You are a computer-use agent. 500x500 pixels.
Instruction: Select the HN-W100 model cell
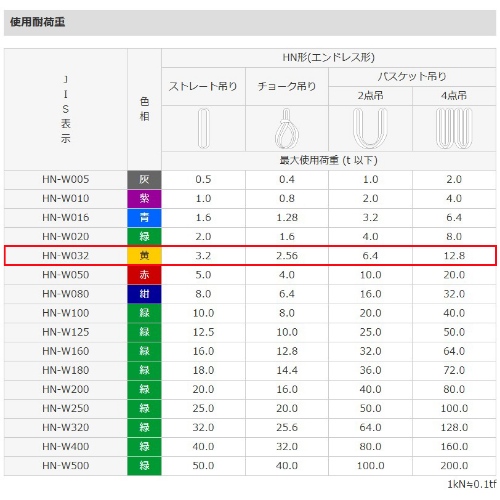(x=66, y=313)
